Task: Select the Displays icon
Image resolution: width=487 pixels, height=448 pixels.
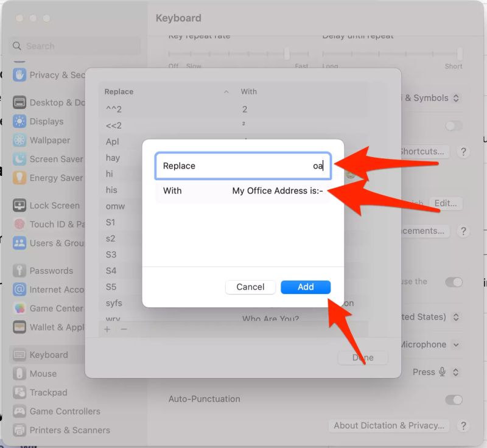Action: [x=19, y=121]
